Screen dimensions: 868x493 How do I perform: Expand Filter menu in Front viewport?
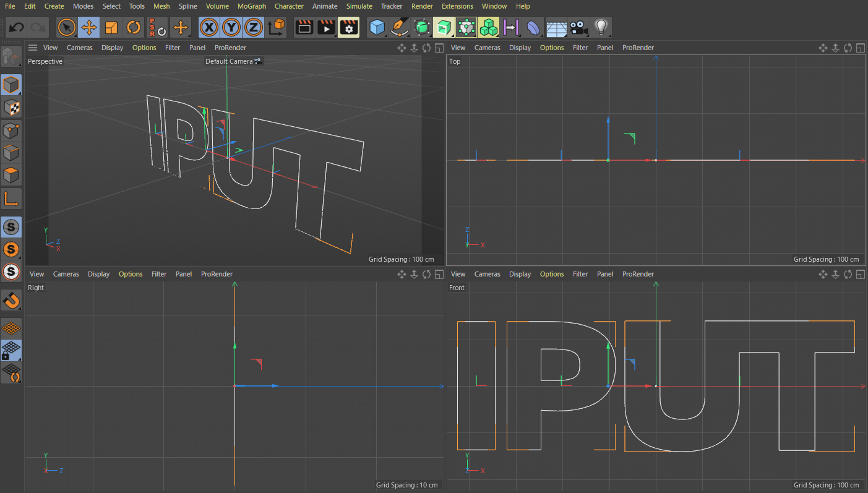[x=580, y=274]
